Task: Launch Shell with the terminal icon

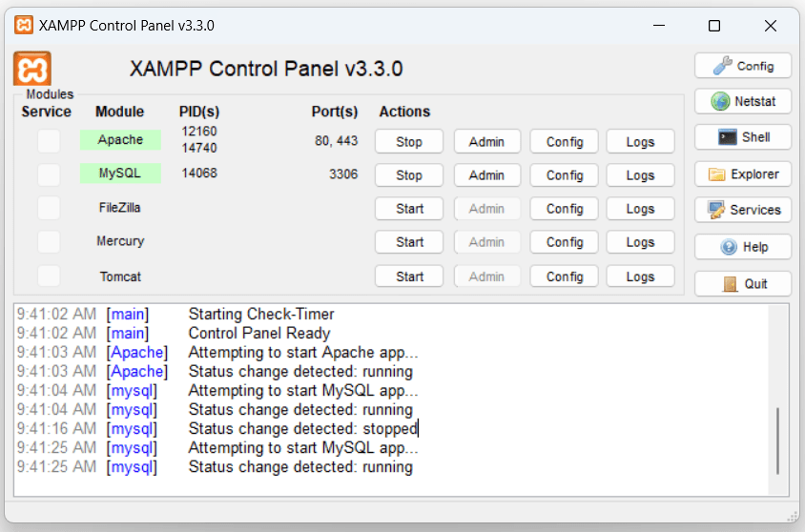Action: pos(743,137)
